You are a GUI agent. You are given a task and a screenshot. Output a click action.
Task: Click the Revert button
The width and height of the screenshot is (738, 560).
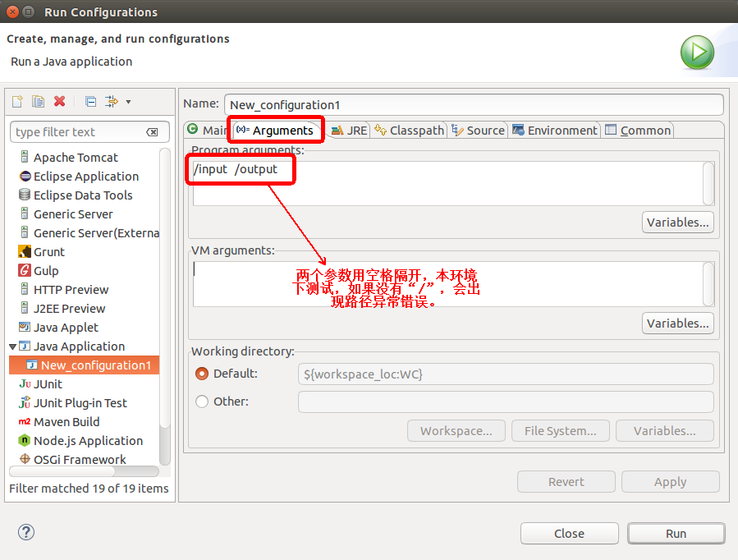pos(566,482)
